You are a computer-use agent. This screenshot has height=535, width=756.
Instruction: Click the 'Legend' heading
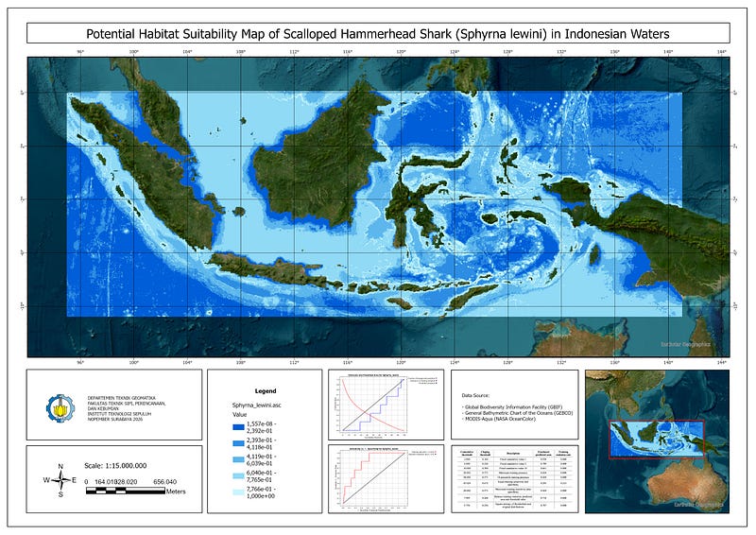coord(266,391)
